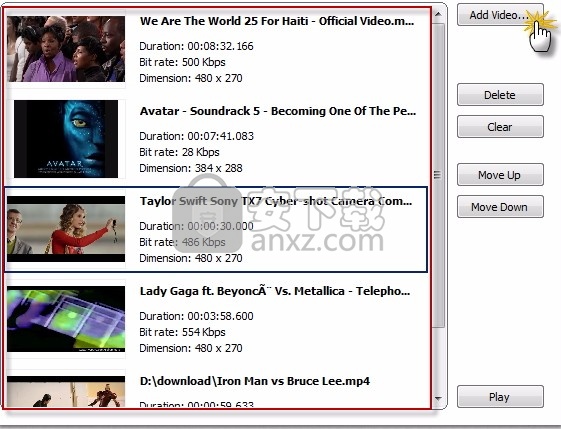The image size is (561, 429).
Task: Delete the selected video
Action: pos(500,95)
